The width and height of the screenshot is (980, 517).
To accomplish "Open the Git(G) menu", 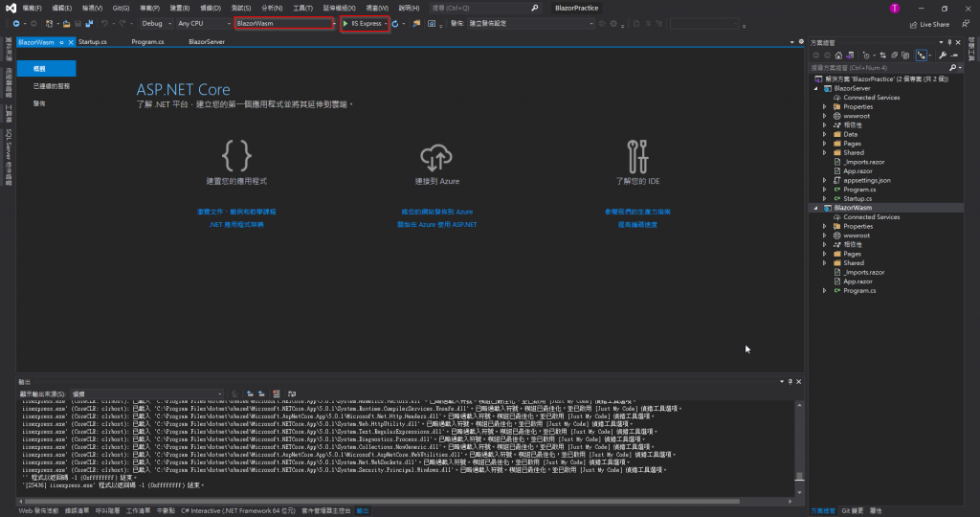I will pyautogui.click(x=121, y=8).
